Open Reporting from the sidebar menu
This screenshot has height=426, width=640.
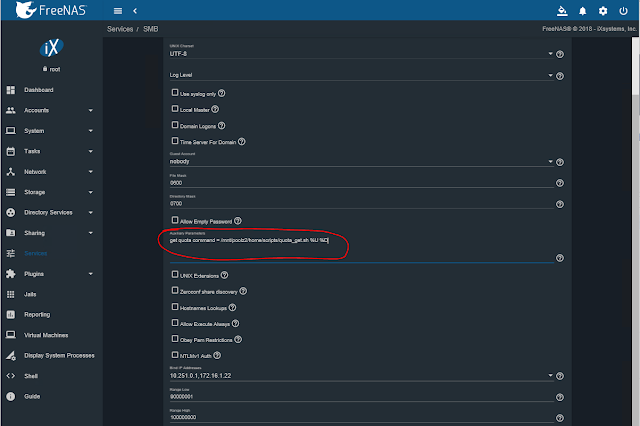(37, 315)
